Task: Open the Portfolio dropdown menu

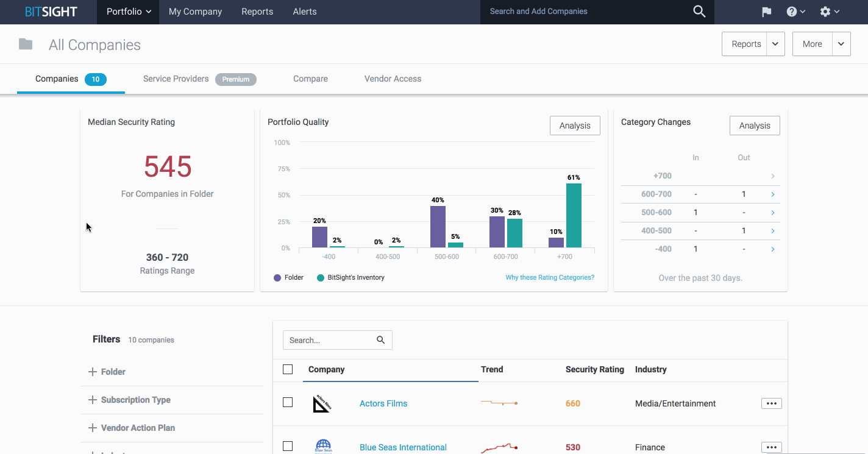Action: pos(129,12)
